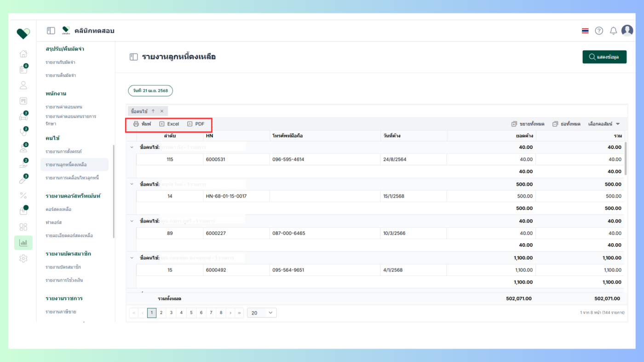
Task: Sort by the ยอดค้าง column header
Action: click(x=491, y=136)
